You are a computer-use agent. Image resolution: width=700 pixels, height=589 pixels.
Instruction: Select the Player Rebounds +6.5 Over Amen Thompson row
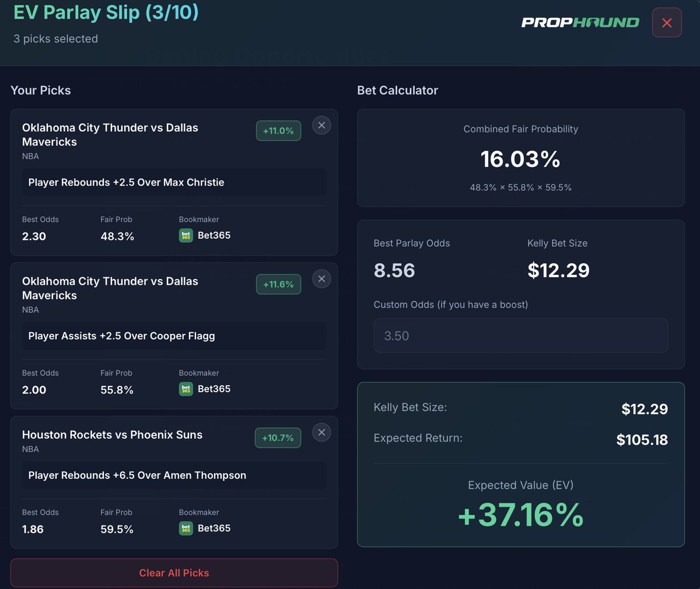[174, 475]
